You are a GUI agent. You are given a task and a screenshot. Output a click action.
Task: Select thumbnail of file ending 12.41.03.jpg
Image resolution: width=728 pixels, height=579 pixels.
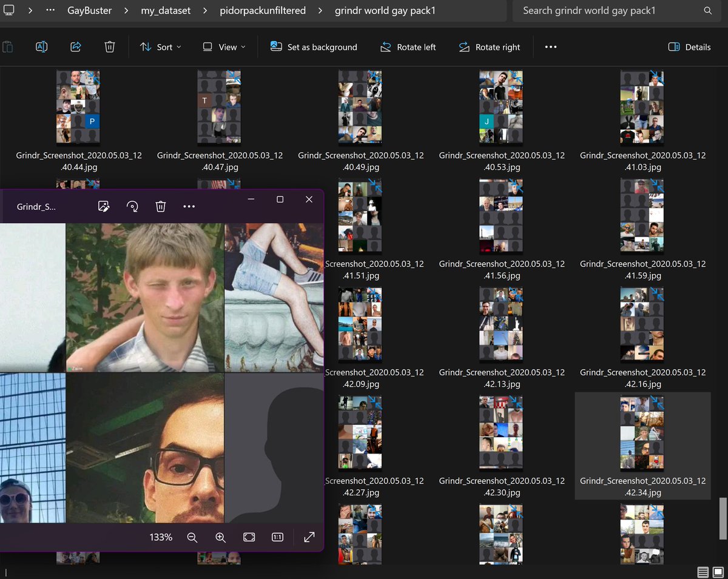coord(642,109)
